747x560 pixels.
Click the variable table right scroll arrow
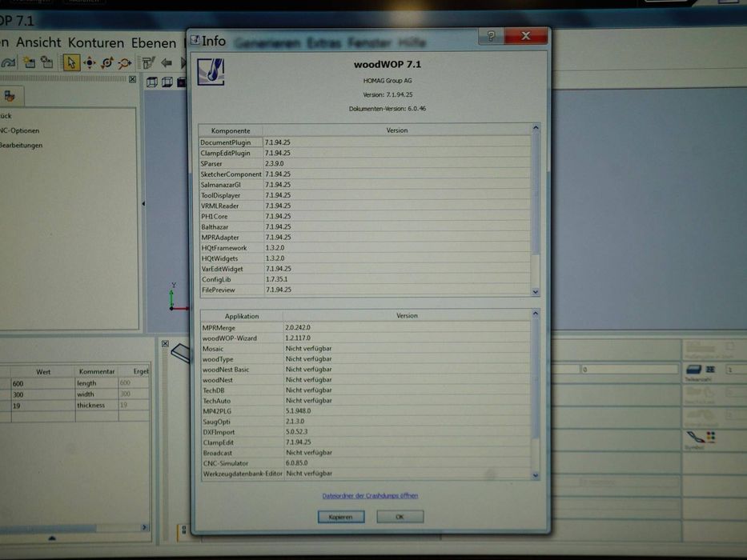click(144, 527)
